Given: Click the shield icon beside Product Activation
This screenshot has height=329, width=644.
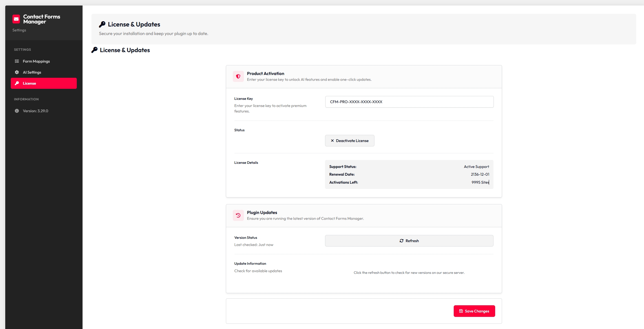Looking at the screenshot, I should 238,76.
